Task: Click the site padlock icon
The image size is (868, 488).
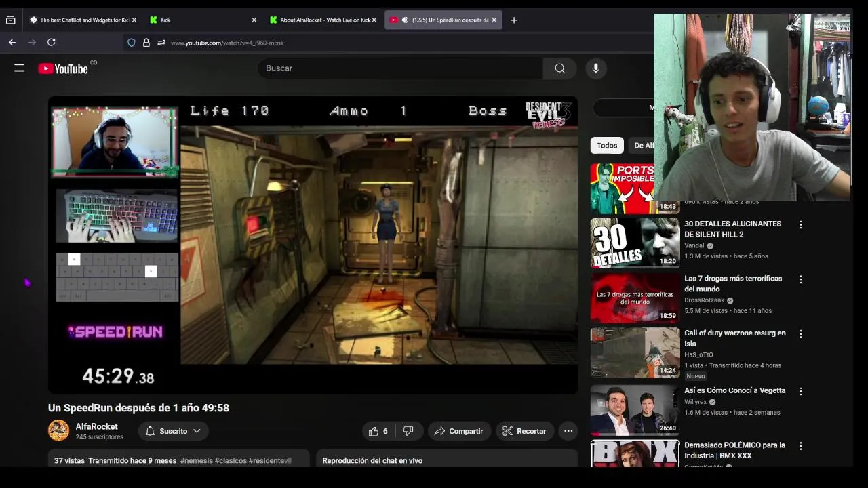Action: click(146, 43)
